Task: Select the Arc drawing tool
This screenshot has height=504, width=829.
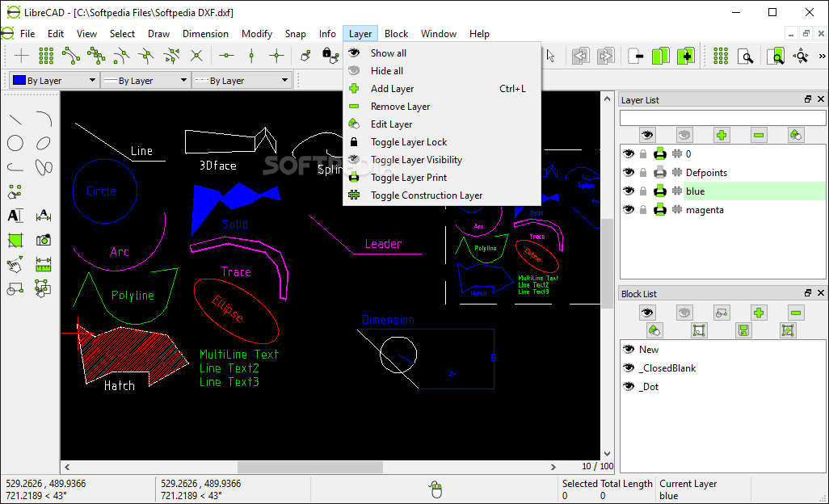Action: 44,120
